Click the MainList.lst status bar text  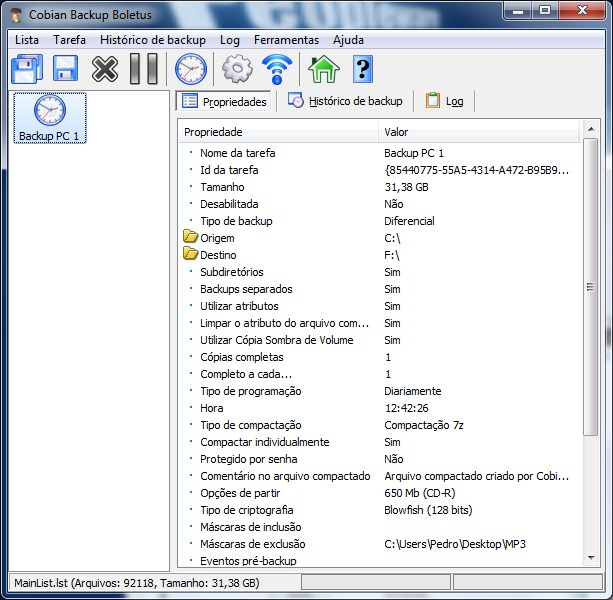[x=137, y=583]
